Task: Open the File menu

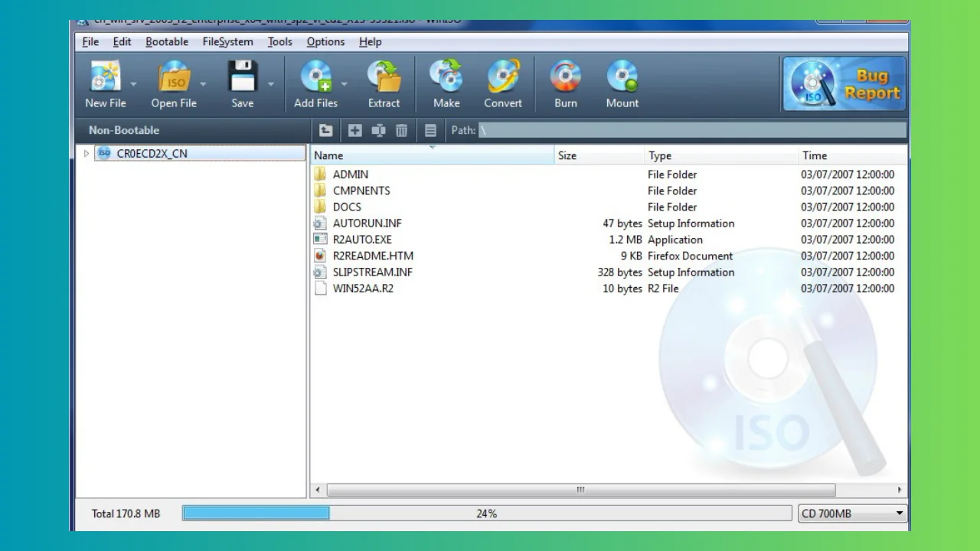Action: click(90, 42)
